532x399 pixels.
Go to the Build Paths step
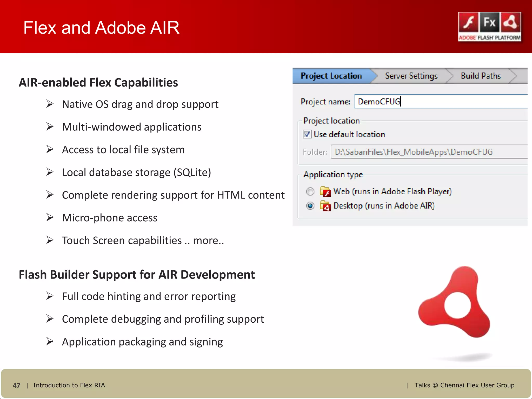[x=481, y=76]
